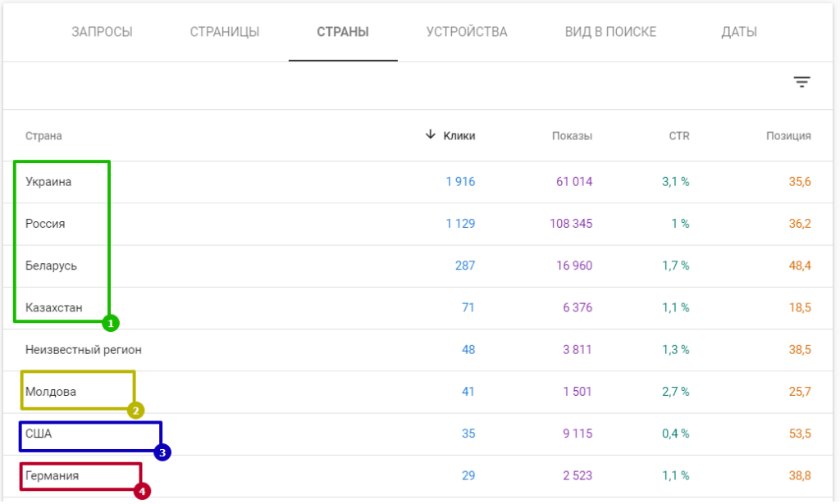Click the 1 916 clicks value

point(460,182)
